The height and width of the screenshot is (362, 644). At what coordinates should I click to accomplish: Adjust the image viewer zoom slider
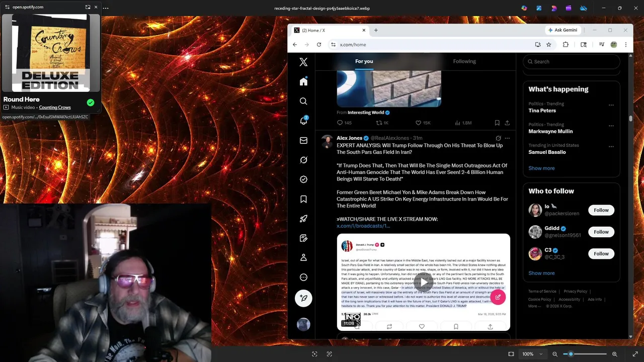click(584, 354)
